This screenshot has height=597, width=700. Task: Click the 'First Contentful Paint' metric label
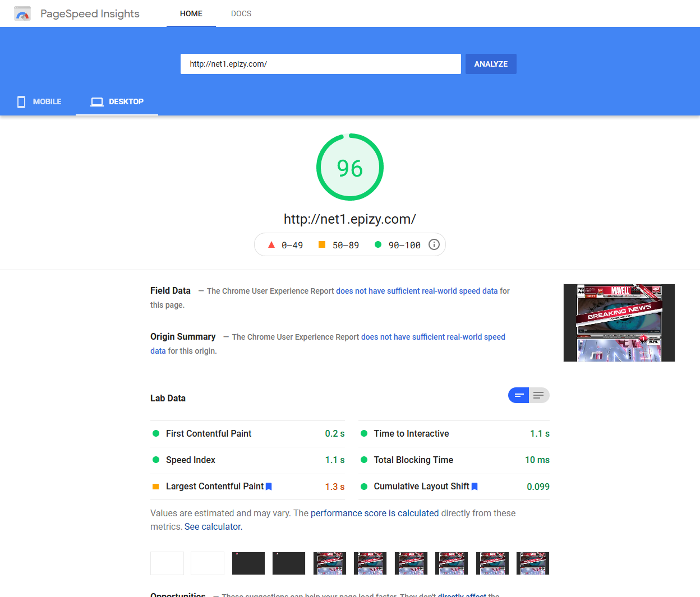tap(209, 433)
